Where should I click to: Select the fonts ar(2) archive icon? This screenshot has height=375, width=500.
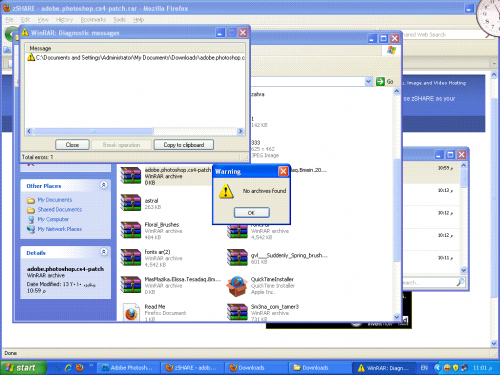pos(131,257)
